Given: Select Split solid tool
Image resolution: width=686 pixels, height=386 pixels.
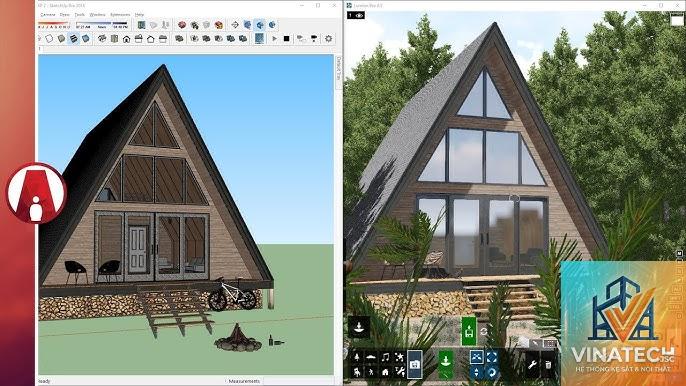Looking at the screenshot, I should (243, 39).
